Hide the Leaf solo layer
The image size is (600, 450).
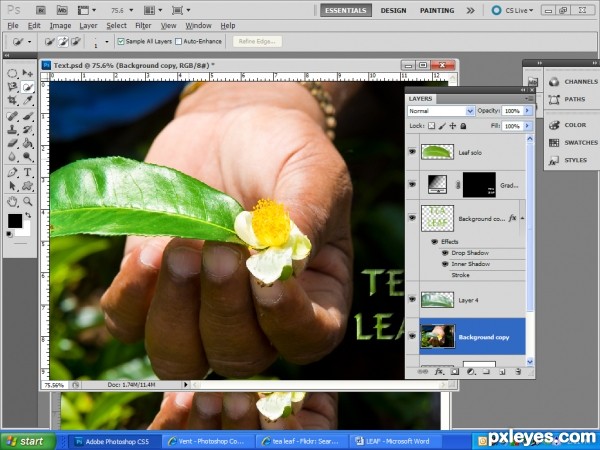click(x=412, y=152)
